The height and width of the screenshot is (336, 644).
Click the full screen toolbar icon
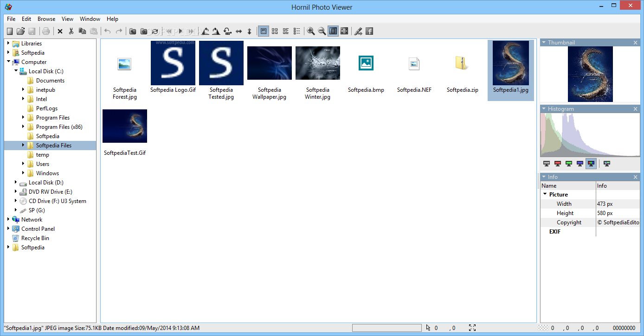coord(344,31)
